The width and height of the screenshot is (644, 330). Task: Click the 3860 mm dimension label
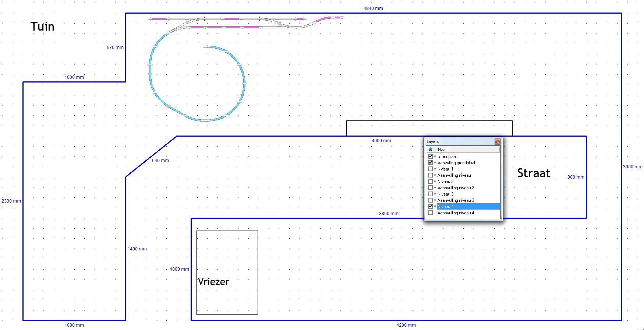389,214
